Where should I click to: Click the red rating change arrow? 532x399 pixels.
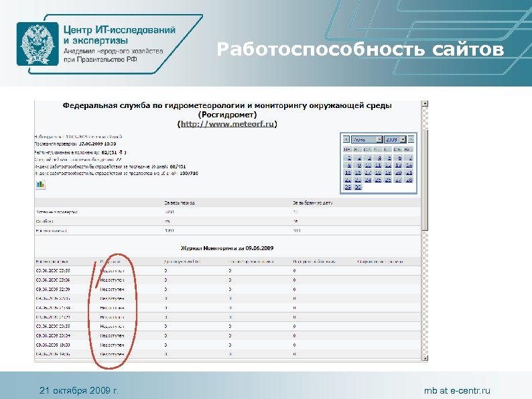(121, 152)
